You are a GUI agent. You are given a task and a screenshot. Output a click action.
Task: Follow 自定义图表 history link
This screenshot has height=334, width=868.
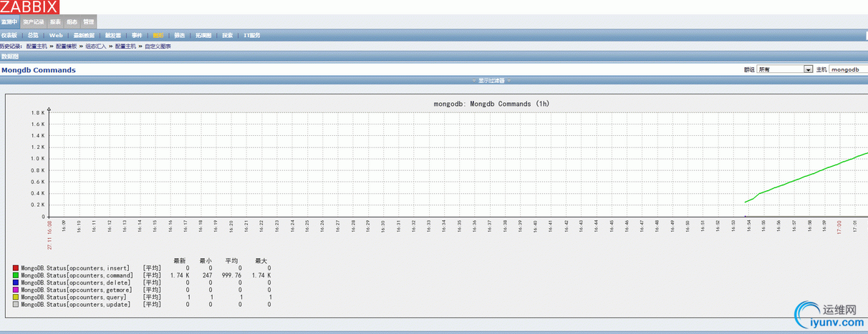click(158, 46)
